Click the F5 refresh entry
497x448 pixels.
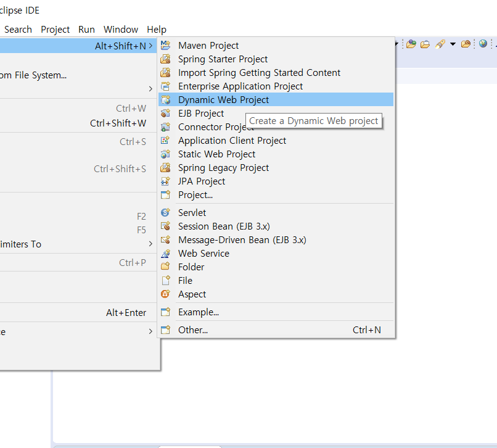click(x=78, y=230)
